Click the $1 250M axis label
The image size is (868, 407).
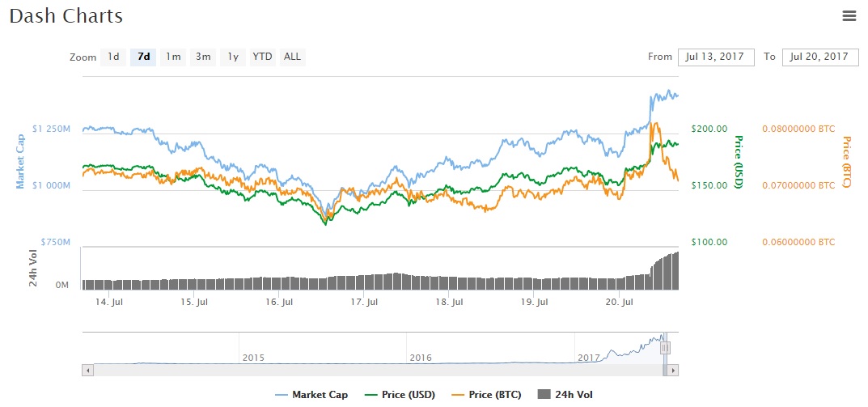pyautogui.click(x=51, y=129)
